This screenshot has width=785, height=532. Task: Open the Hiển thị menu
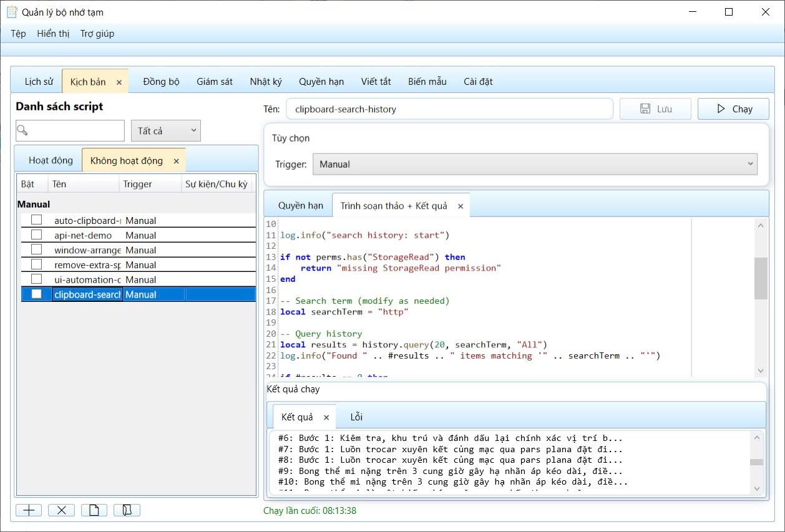[53, 34]
